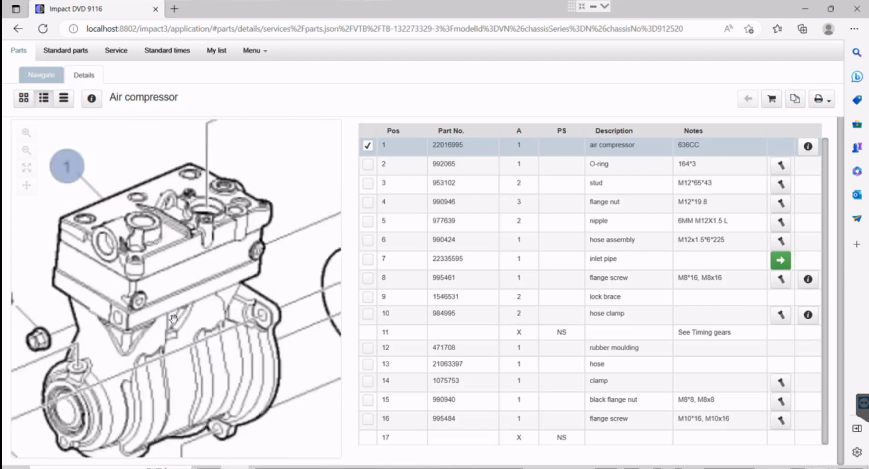This screenshot has width=869, height=469.
Task: Open My list in the top navigation
Action: (217, 50)
